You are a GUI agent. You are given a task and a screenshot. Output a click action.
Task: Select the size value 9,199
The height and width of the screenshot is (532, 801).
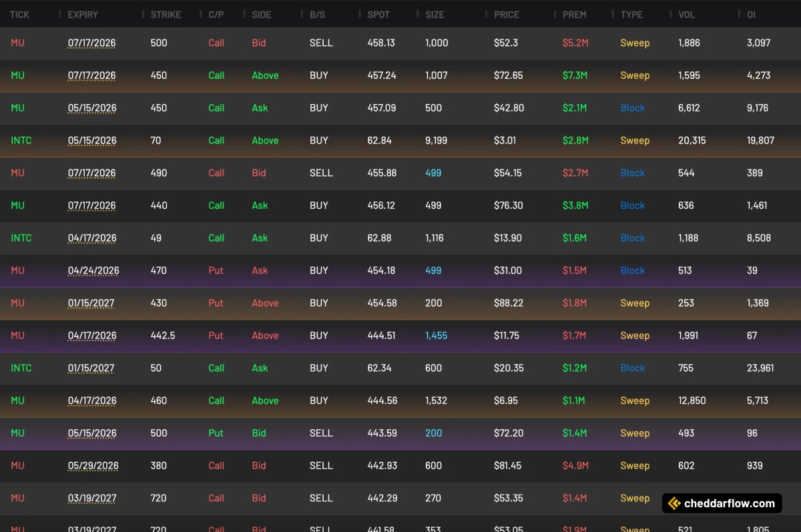(437, 140)
